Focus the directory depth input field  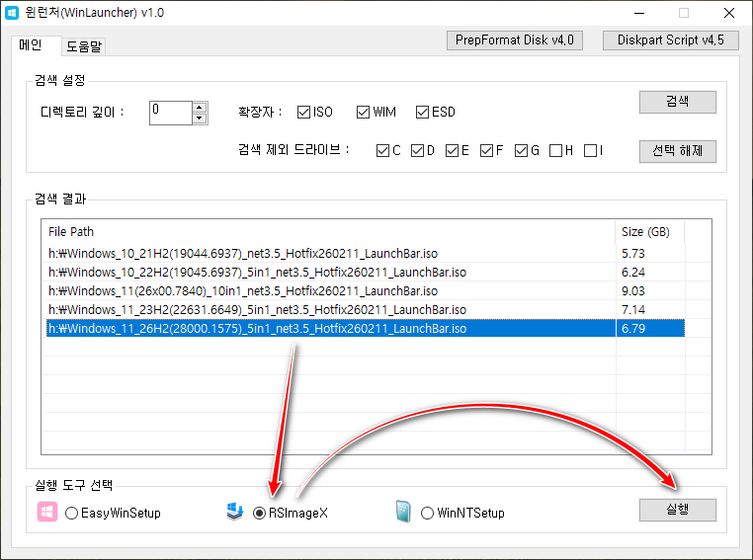pos(171,113)
